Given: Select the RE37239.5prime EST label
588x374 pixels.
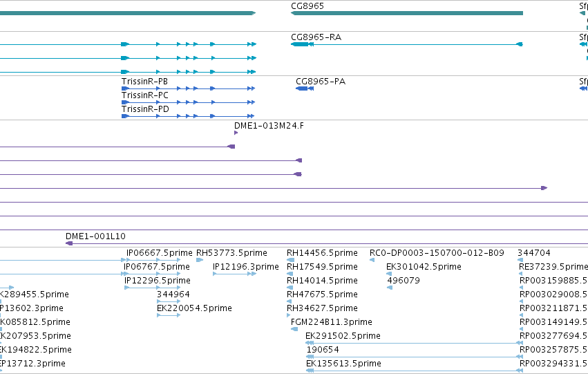Looking at the screenshot, I should point(553,267).
